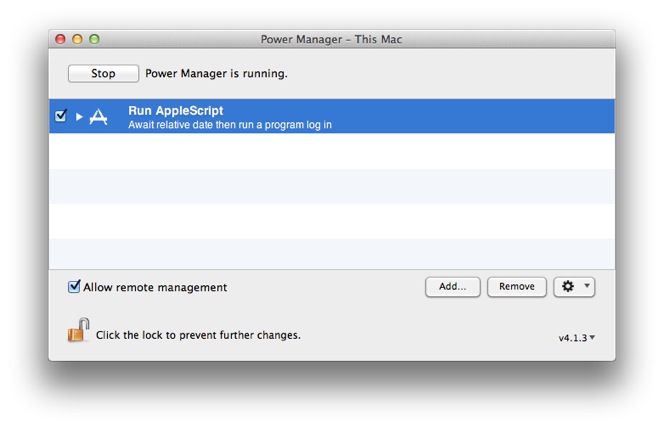The height and width of the screenshot is (428, 664).
Task: Close the Power Manager window
Action: point(61,39)
